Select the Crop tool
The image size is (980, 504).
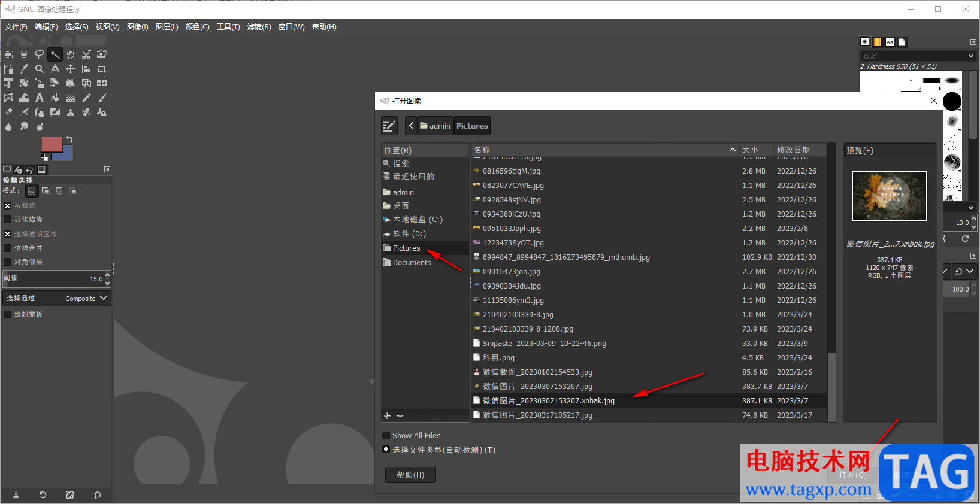coord(102,69)
